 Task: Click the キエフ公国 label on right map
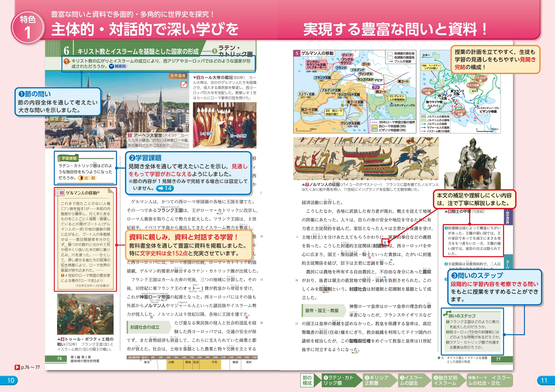click(x=473, y=85)
